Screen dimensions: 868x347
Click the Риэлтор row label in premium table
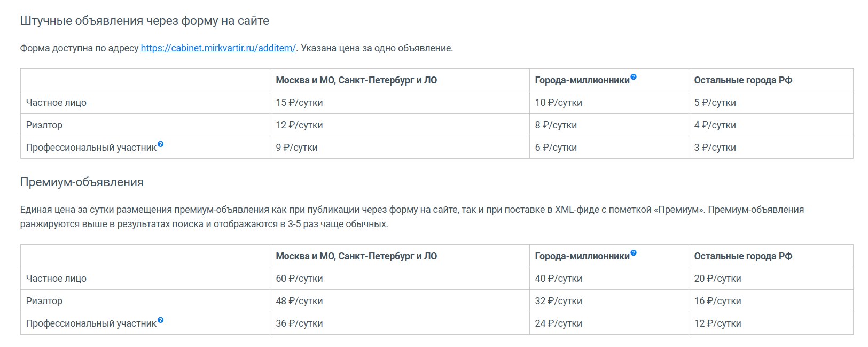point(44,301)
